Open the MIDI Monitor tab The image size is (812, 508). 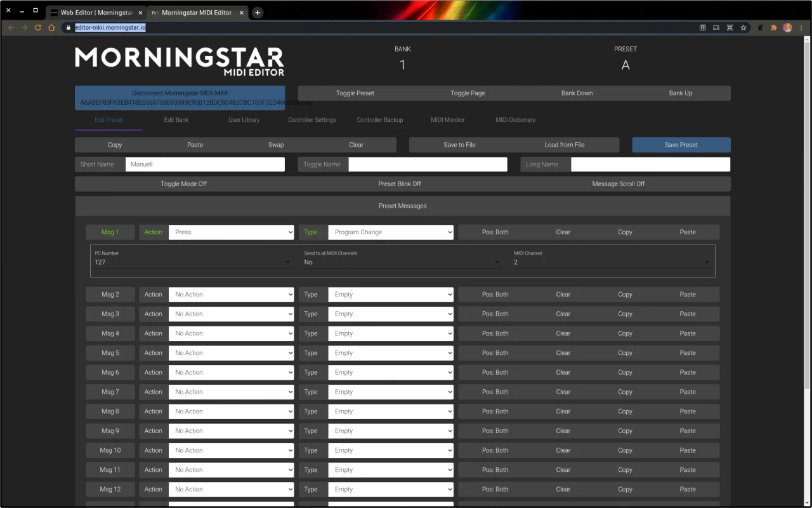pyautogui.click(x=447, y=120)
